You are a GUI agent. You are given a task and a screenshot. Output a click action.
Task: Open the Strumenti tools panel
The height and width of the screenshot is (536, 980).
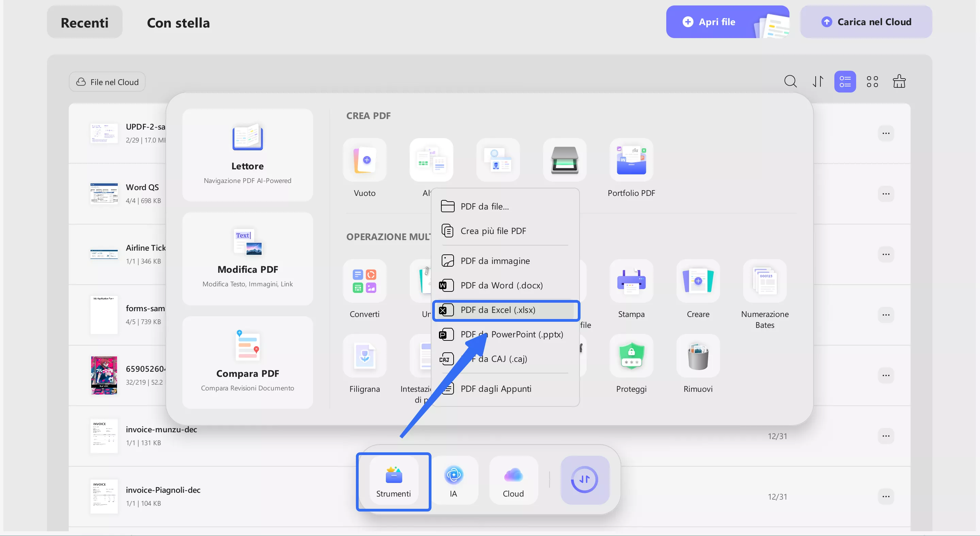click(393, 481)
